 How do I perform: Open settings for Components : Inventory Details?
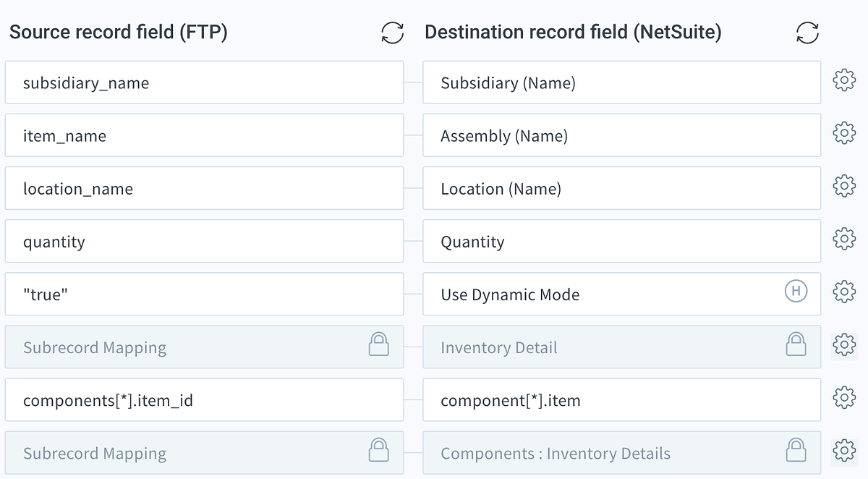844,451
